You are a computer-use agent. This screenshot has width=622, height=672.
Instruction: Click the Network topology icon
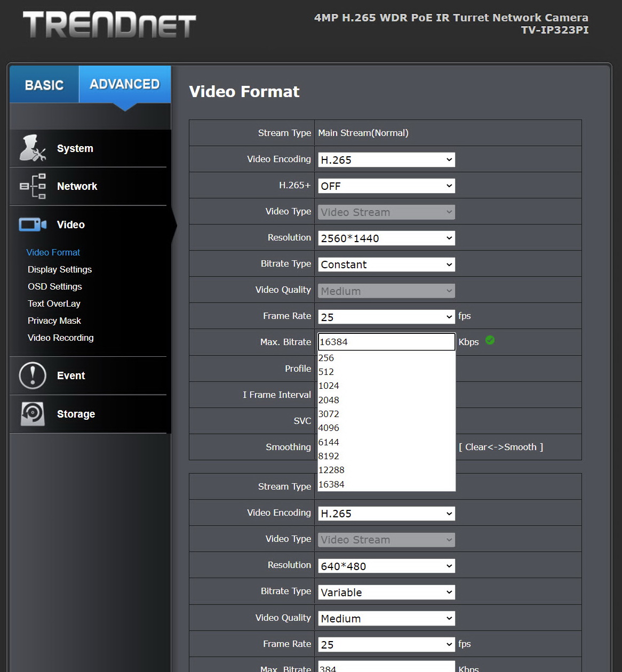pos(33,186)
